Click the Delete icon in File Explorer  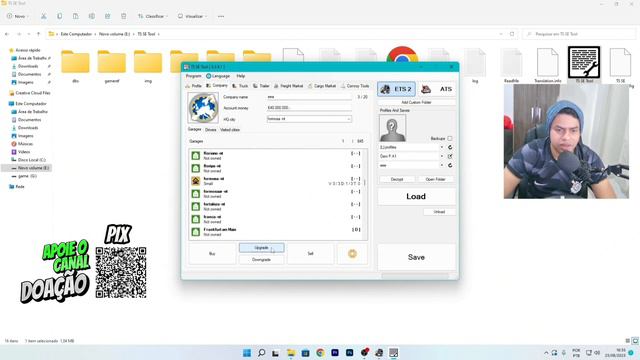[x=124, y=16]
